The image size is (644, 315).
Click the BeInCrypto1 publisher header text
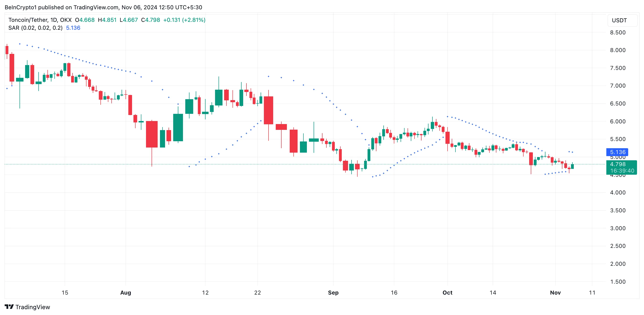pyautogui.click(x=21, y=7)
